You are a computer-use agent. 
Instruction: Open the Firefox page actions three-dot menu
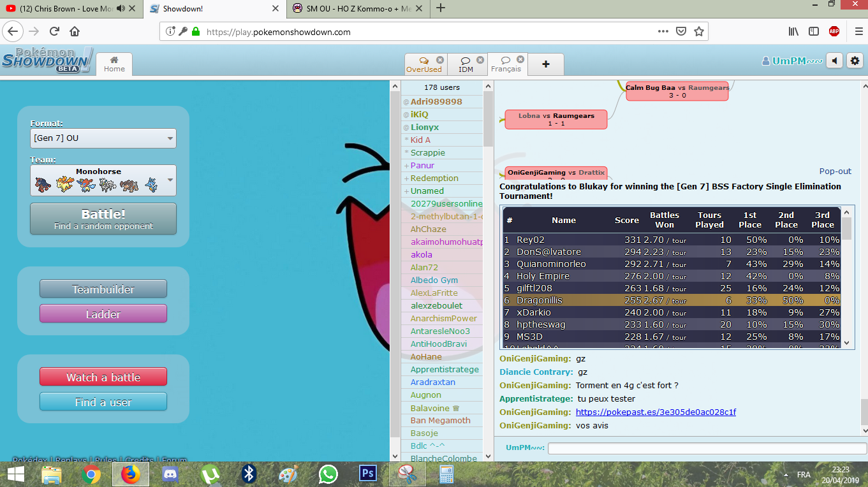(x=663, y=31)
